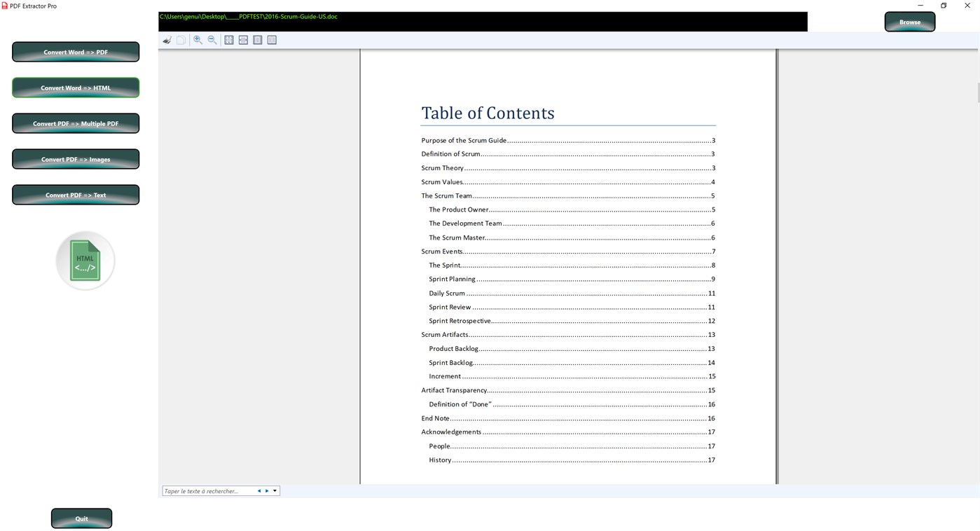The height and width of the screenshot is (531, 980).
Task: Convert the PDF to images
Action: pos(75,158)
